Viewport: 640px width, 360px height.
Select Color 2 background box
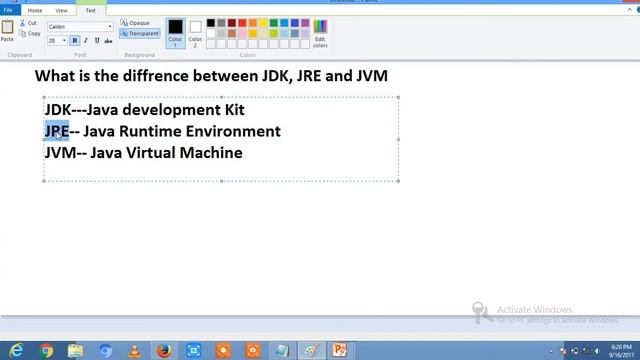tap(195, 33)
